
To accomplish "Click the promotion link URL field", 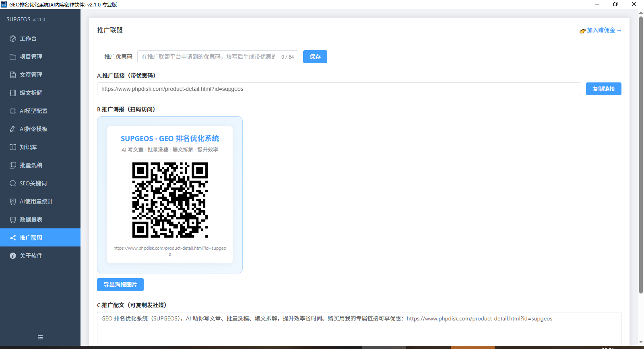I will click(339, 89).
